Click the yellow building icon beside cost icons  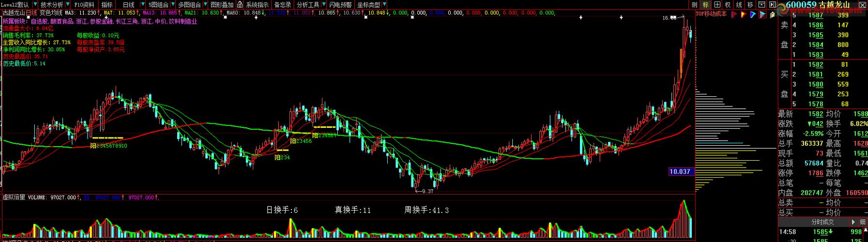click(x=773, y=15)
